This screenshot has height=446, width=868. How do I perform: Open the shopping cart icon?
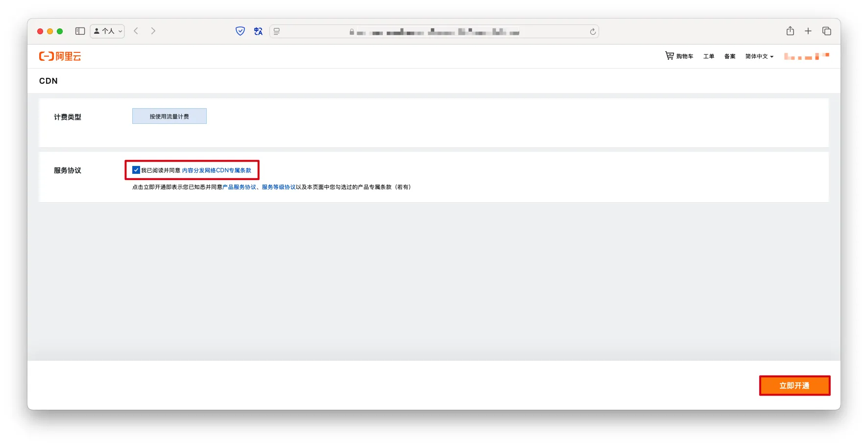[x=669, y=56]
